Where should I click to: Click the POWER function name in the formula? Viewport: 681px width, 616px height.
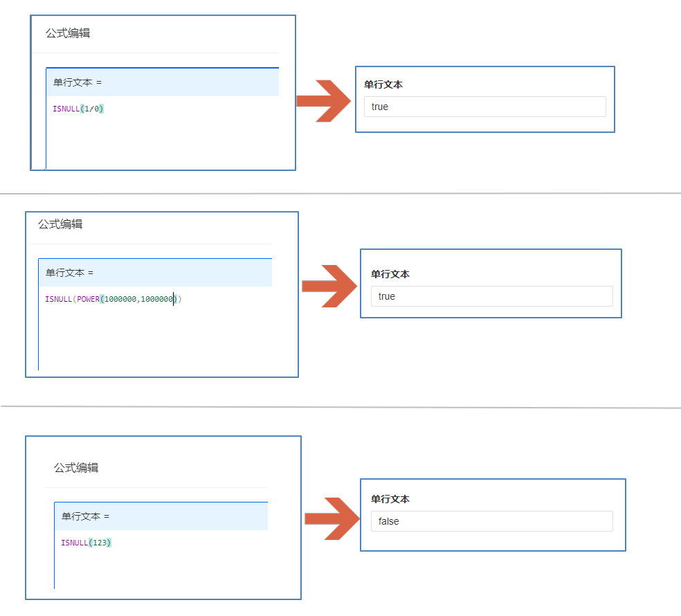click(88, 299)
